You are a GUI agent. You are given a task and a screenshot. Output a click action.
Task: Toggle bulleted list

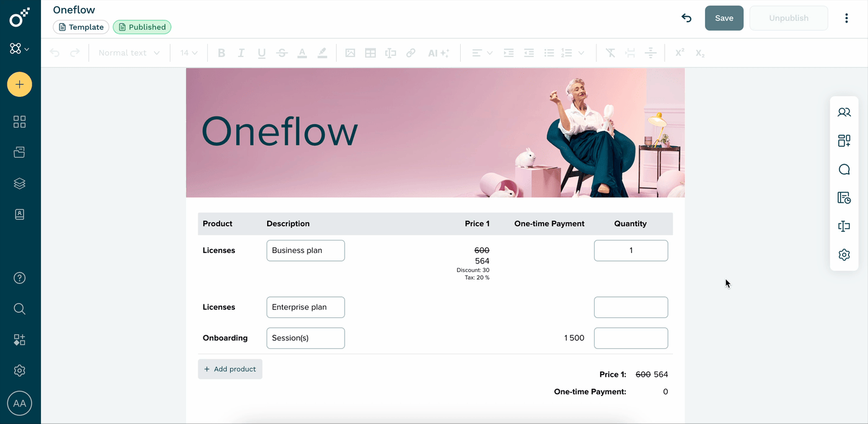tap(549, 53)
